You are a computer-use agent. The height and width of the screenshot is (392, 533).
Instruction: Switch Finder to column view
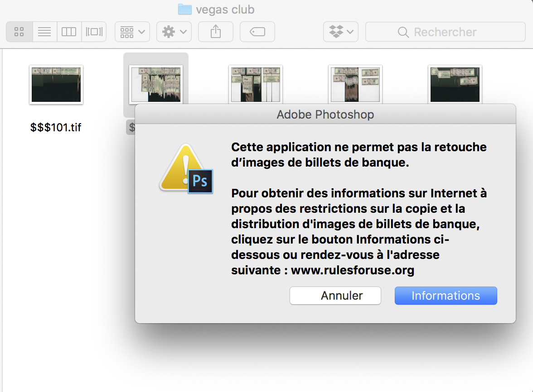click(69, 32)
